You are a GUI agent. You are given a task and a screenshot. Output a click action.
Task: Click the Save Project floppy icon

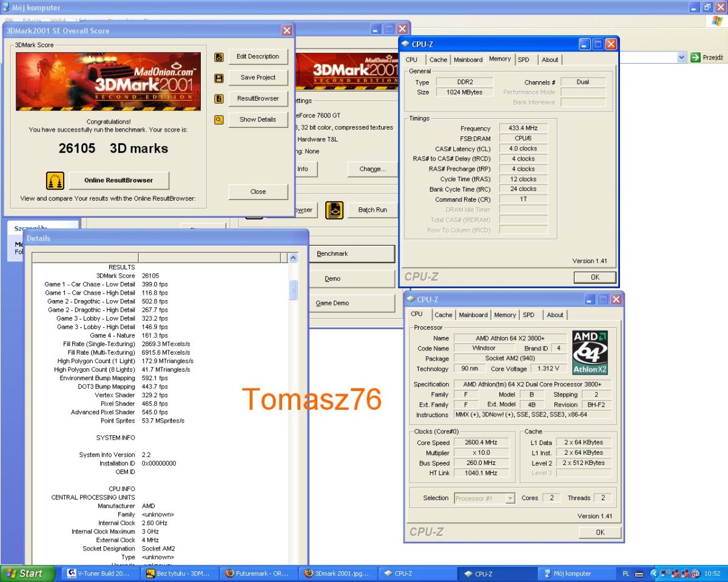pyautogui.click(x=219, y=78)
